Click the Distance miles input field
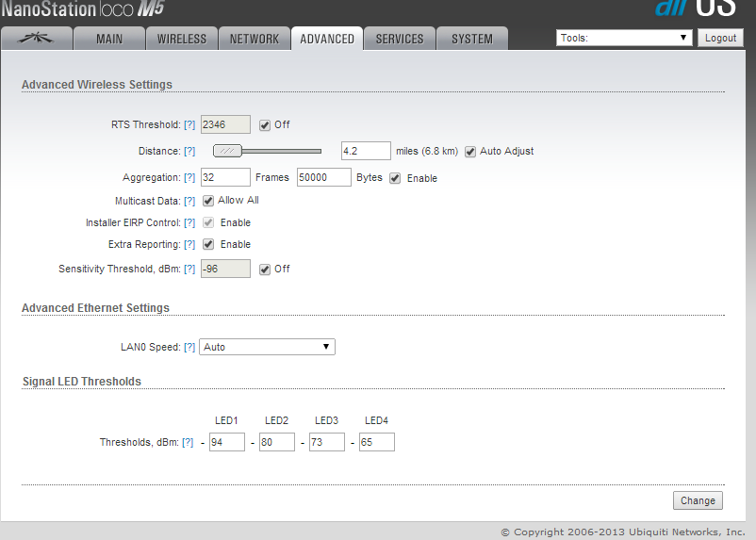This screenshot has width=756, height=540. 366,151
